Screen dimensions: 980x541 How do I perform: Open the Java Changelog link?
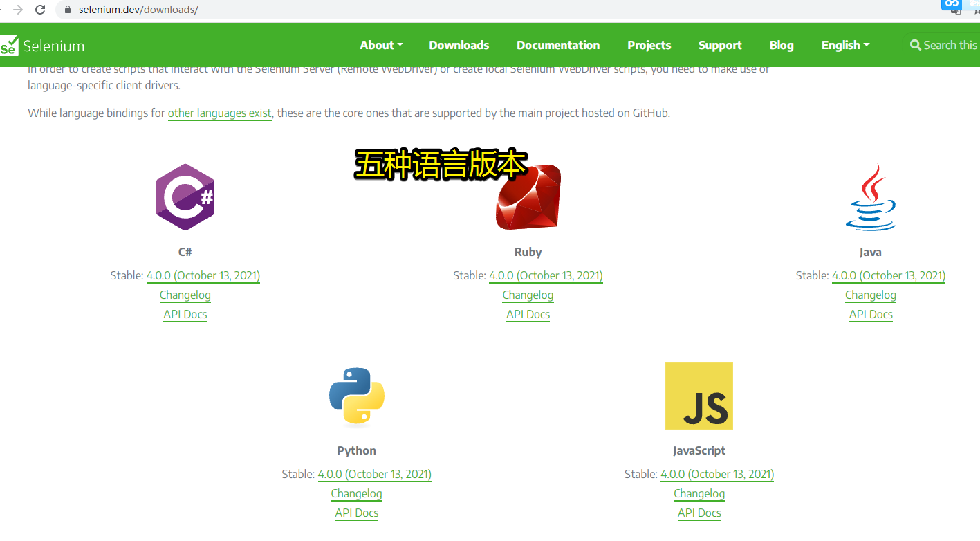tap(870, 295)
